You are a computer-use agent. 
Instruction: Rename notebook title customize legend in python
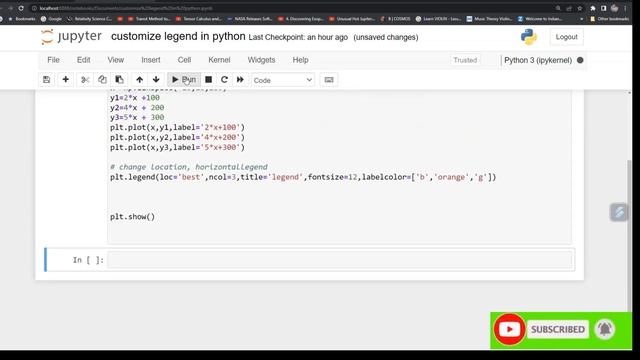point(178,36)
